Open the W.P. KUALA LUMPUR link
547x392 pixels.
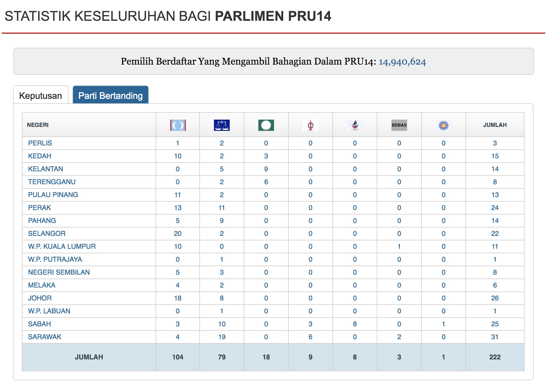62,247
